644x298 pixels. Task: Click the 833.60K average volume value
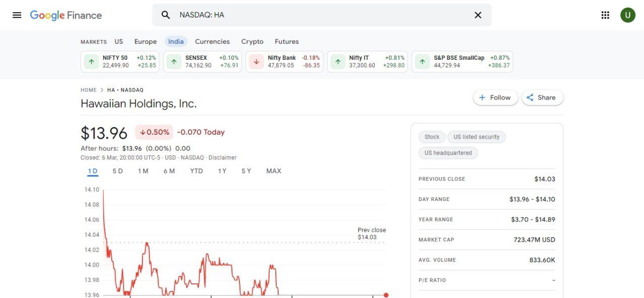pos(542,260)
